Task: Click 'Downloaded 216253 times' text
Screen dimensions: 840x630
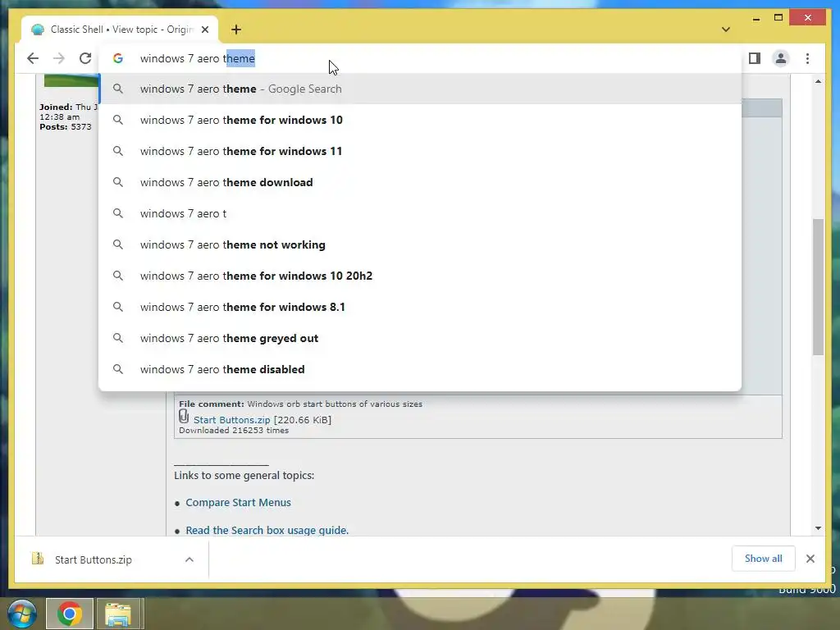Action: tap(234, 430)
